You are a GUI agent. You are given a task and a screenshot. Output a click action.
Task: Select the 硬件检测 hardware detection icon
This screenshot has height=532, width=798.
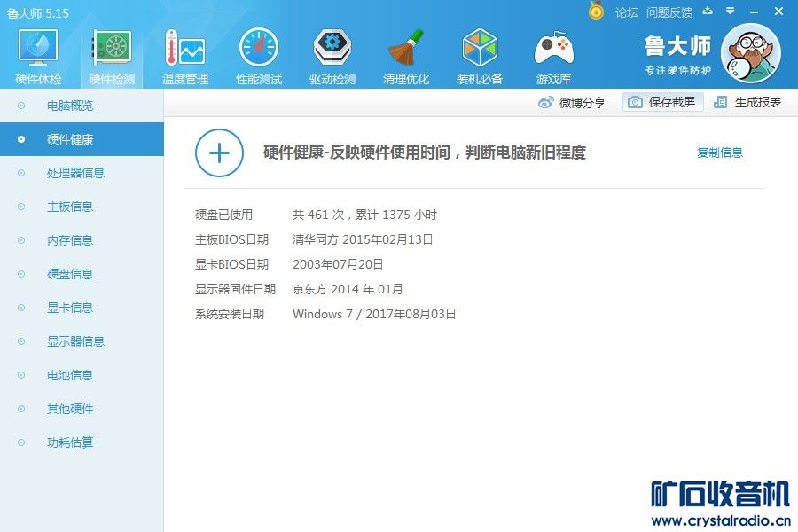click(x=112, y=57)
